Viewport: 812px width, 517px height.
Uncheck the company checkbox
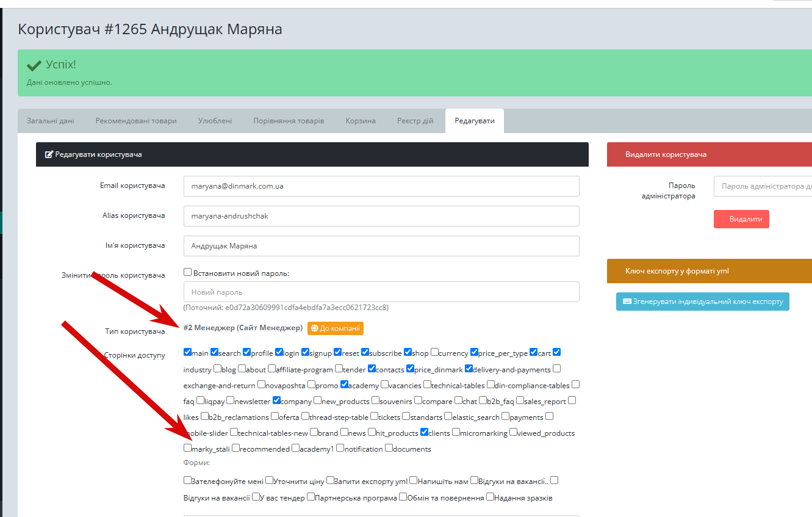[x=277, y=400]
